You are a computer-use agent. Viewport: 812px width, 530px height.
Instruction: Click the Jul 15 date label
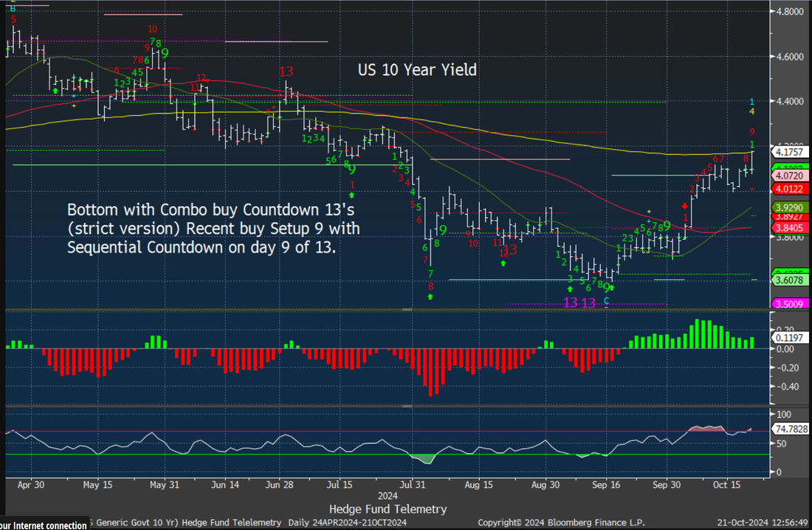pyautogui.click(x=340, y=485)
